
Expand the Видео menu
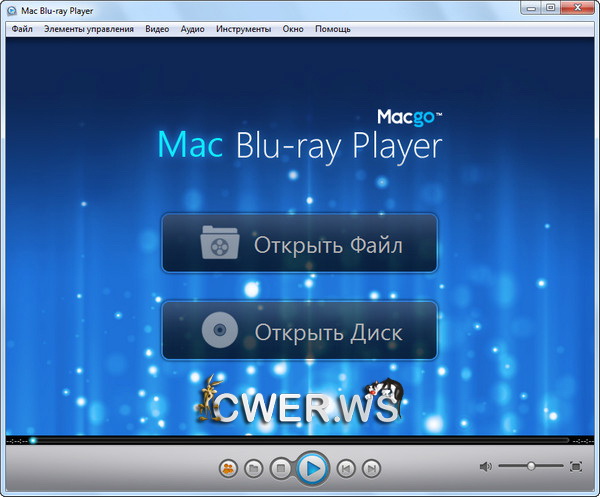point(157,29)
